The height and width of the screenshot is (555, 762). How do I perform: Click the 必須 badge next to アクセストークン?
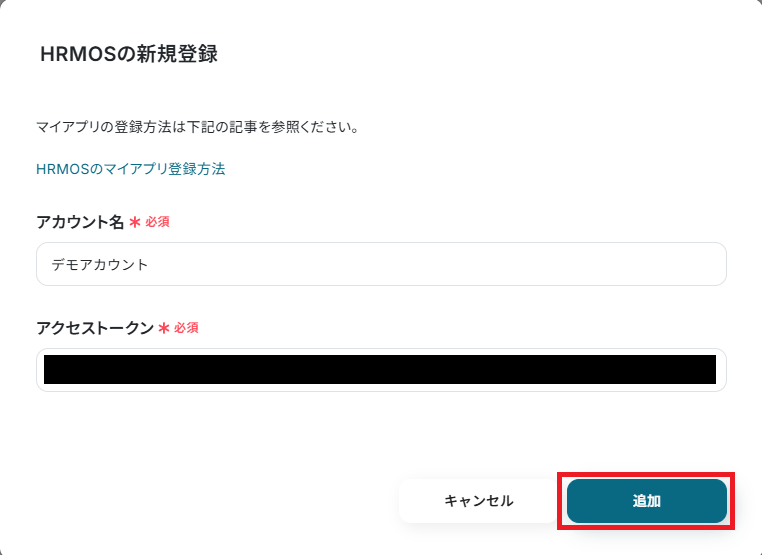187,328
